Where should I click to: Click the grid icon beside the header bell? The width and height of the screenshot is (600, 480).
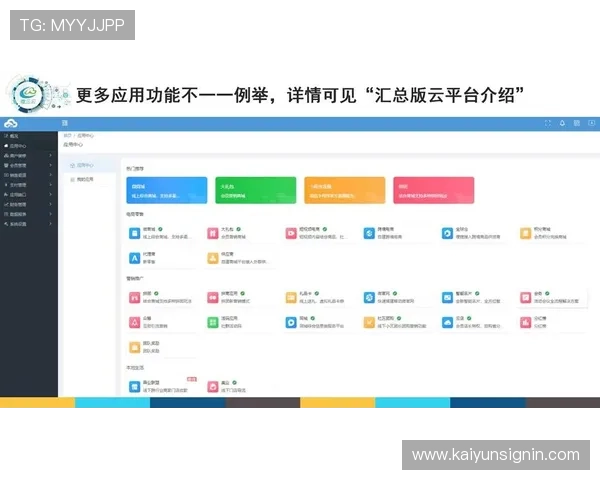tap(577, 123)
